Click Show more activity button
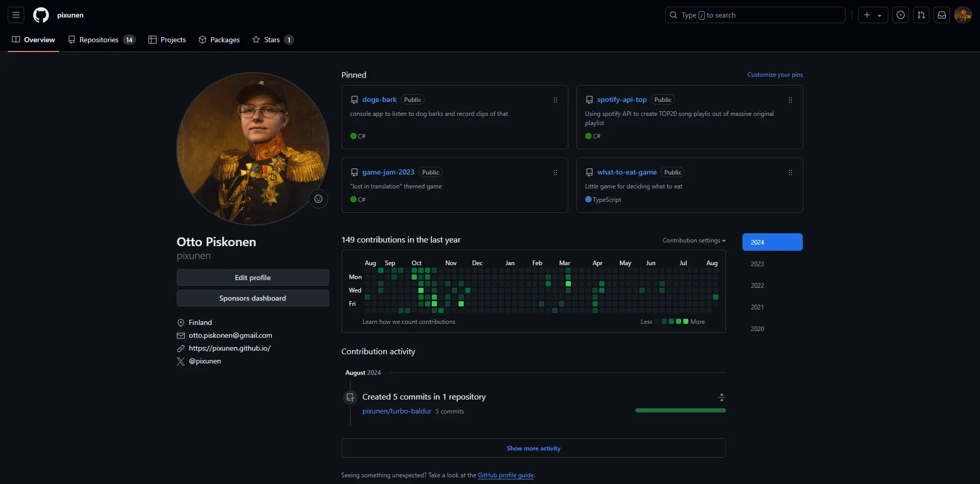Viewport: 980px width, 484px height. pyautogui.click(x=534, y=448)
